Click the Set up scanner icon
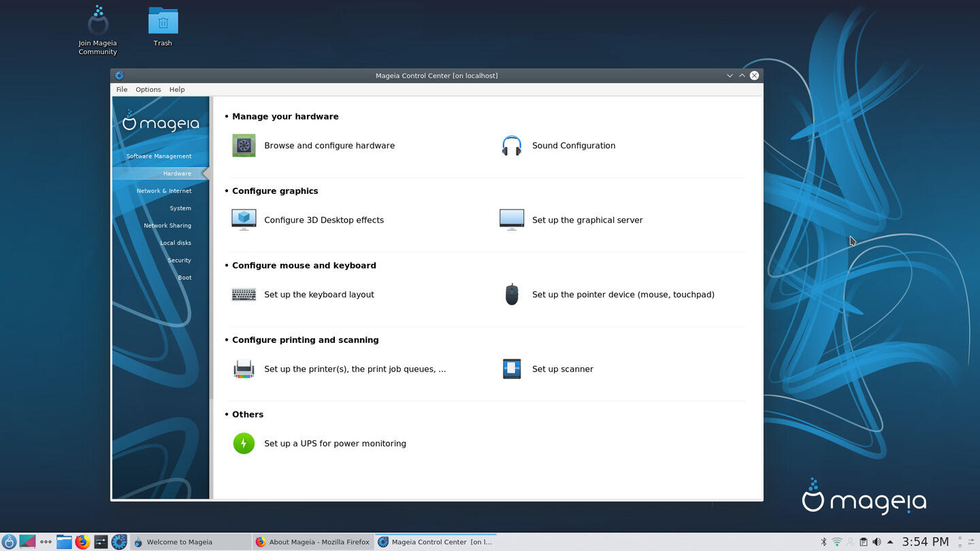The height and width of the screenshot is (551, 980). (512, 369)
